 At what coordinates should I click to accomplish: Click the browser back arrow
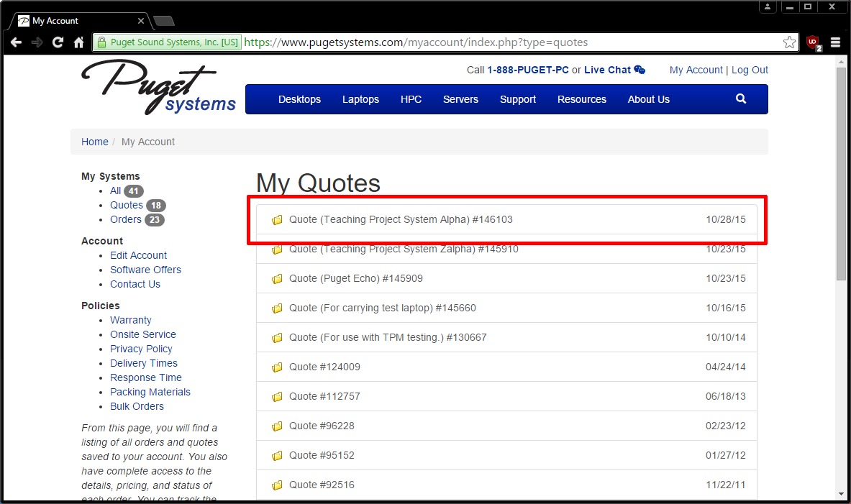16,42
